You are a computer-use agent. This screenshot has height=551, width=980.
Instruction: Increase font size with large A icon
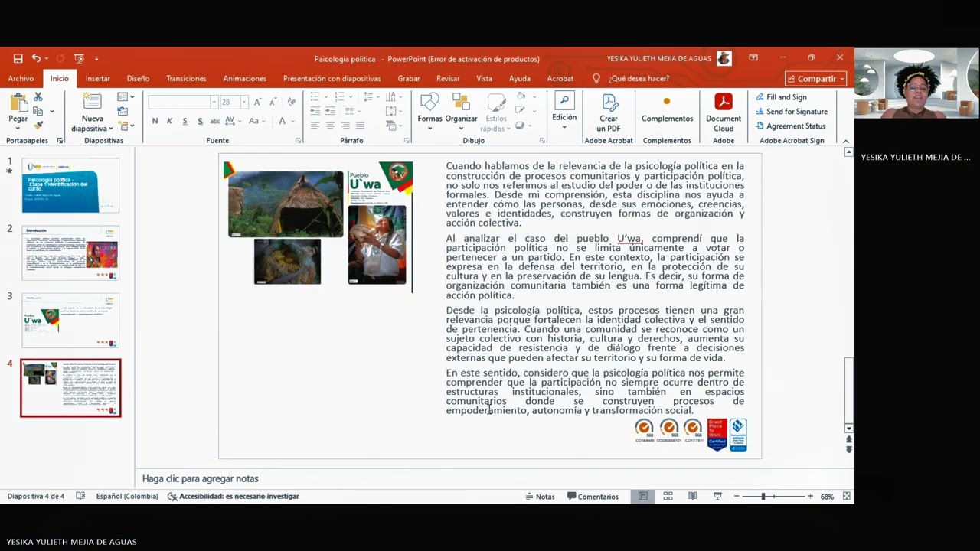[257, 102]
